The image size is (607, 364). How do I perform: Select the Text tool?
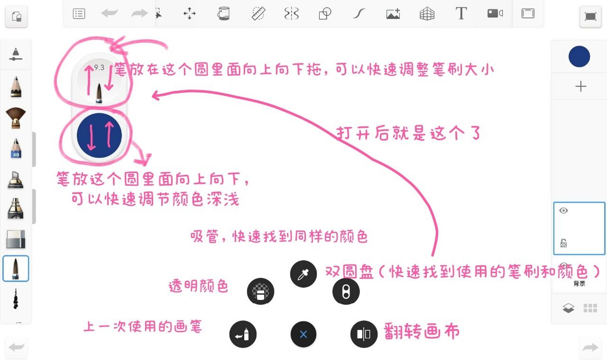(461, 13)
